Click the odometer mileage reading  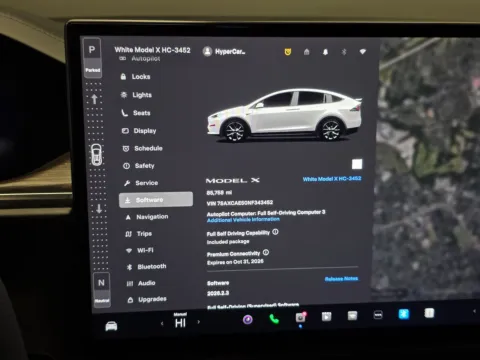(x=219, y=193)
